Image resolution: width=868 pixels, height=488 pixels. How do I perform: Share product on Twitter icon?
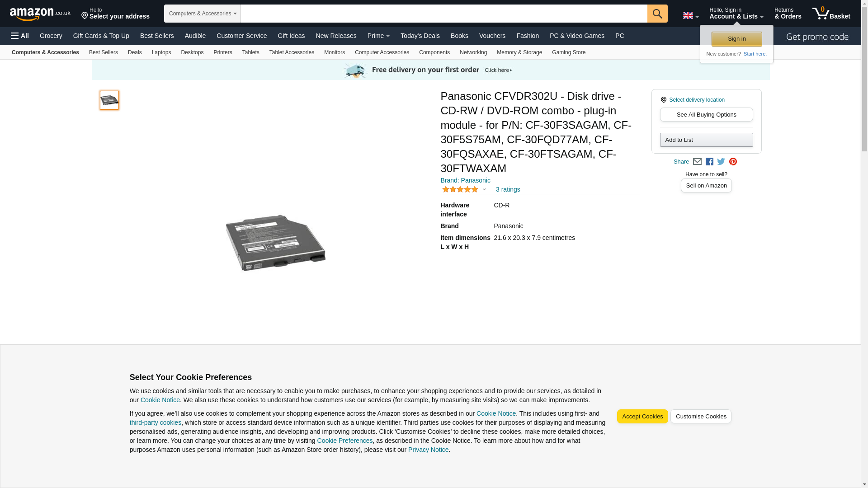721,162
